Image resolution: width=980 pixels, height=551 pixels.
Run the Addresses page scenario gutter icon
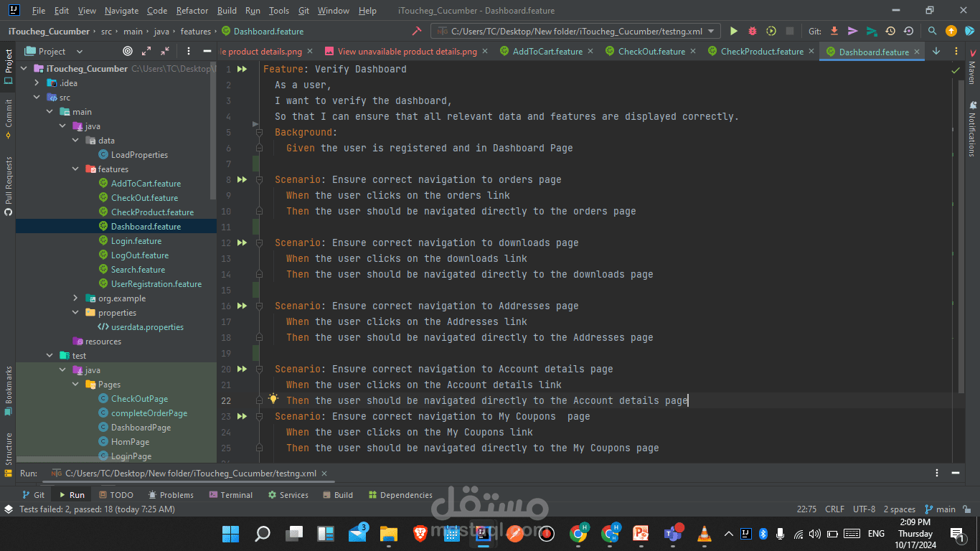click(242, 306)
